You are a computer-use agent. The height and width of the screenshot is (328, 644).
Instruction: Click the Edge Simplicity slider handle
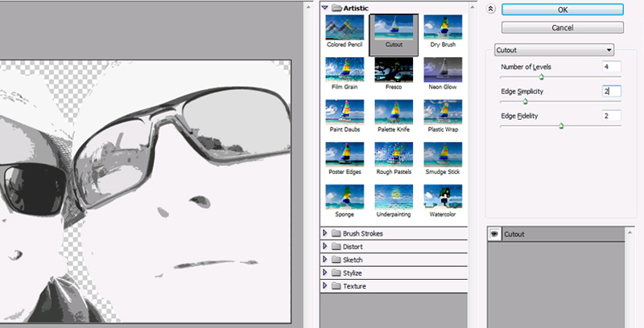point(525,101)
